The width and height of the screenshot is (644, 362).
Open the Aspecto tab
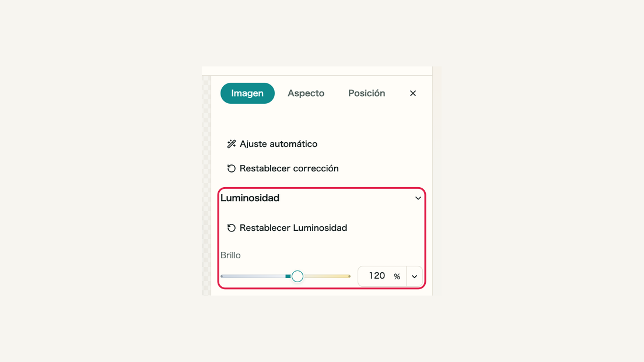pyautogui.click(x=306, y=93)
